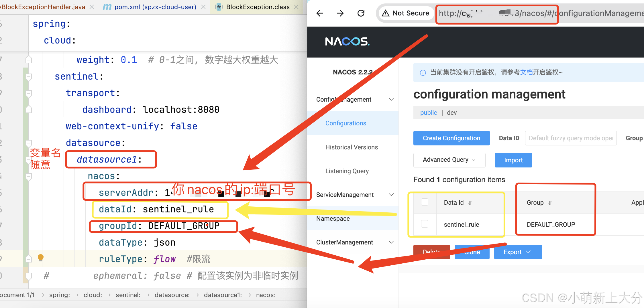644x308 pixels.
Task: Click the Create Configuration button
Action: pyautogui.click(x=451, y=138)
